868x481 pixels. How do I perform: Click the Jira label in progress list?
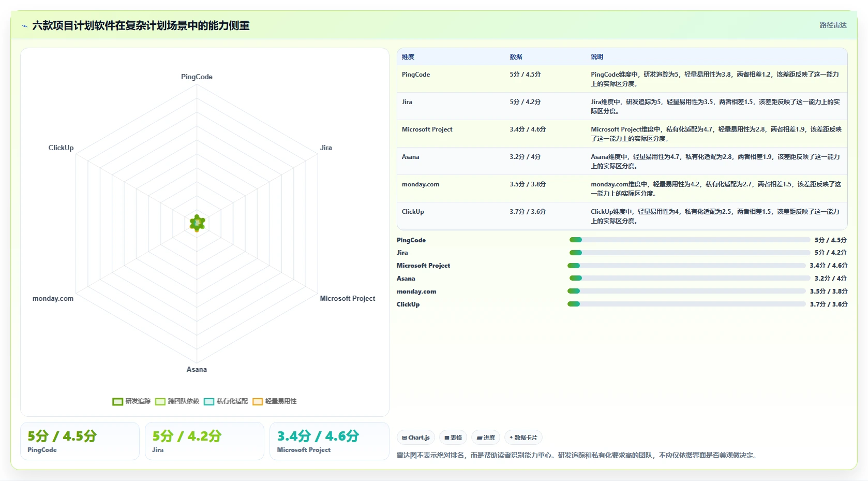(x=402, y=253)
